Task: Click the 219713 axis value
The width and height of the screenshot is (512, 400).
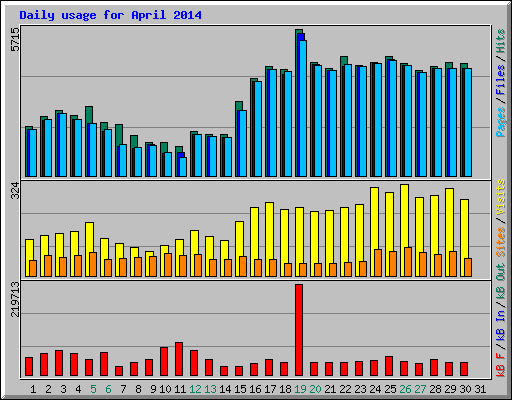Action: point(15,299)
